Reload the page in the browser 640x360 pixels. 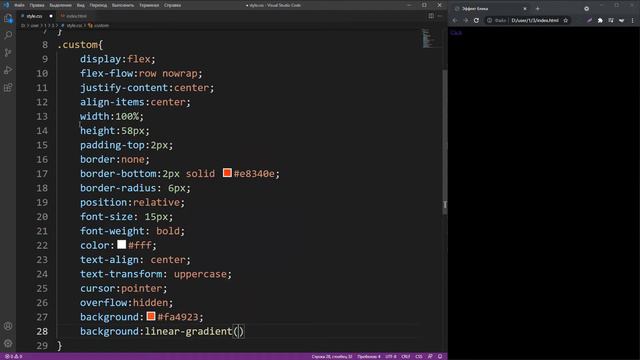(476, 20)
